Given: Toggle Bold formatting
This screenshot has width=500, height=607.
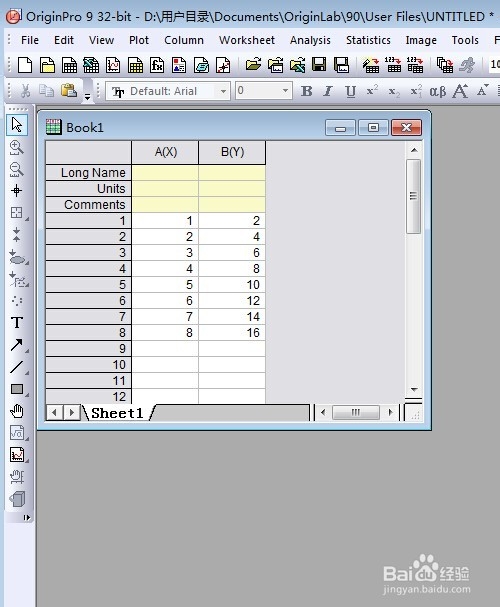Looking at the screenshot, I should (x=307, y=91).
